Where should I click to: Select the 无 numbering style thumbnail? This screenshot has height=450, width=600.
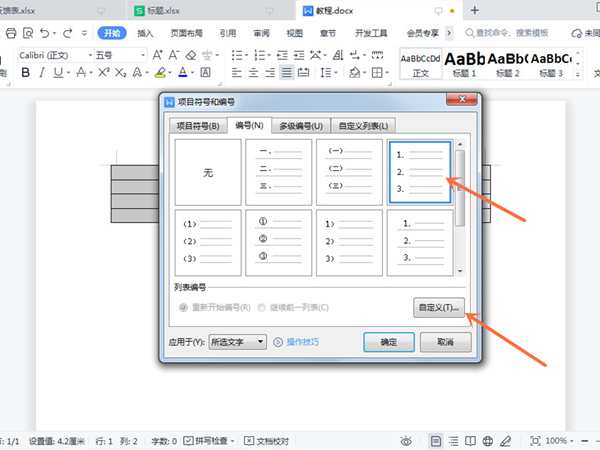click(x=208, y=173)
